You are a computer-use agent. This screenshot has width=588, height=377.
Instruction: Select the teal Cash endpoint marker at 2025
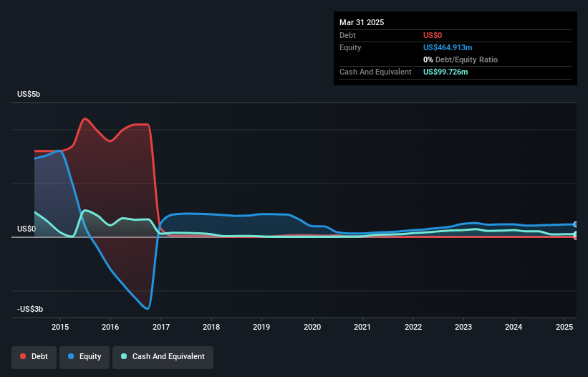(576, 234)
